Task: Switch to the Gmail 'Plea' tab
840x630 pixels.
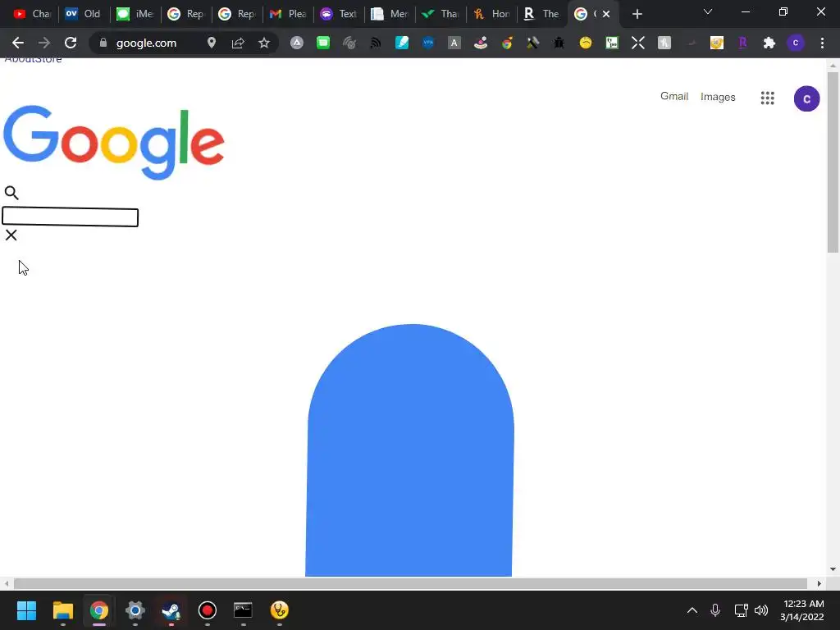Action: [x=288, y=14]
